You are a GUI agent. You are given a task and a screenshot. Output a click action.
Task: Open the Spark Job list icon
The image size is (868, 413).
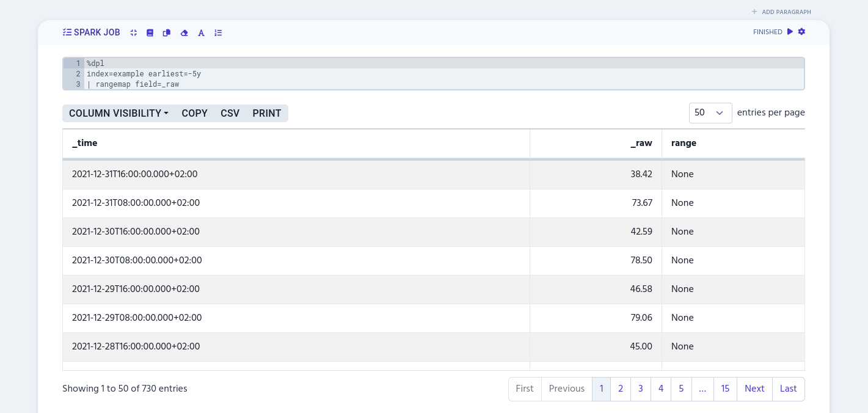point(67,32)
